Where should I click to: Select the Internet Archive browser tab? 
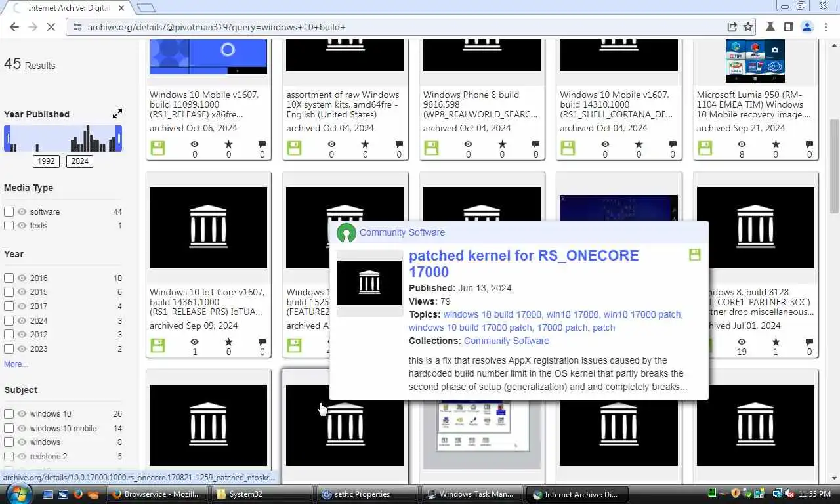click(66, 8)
